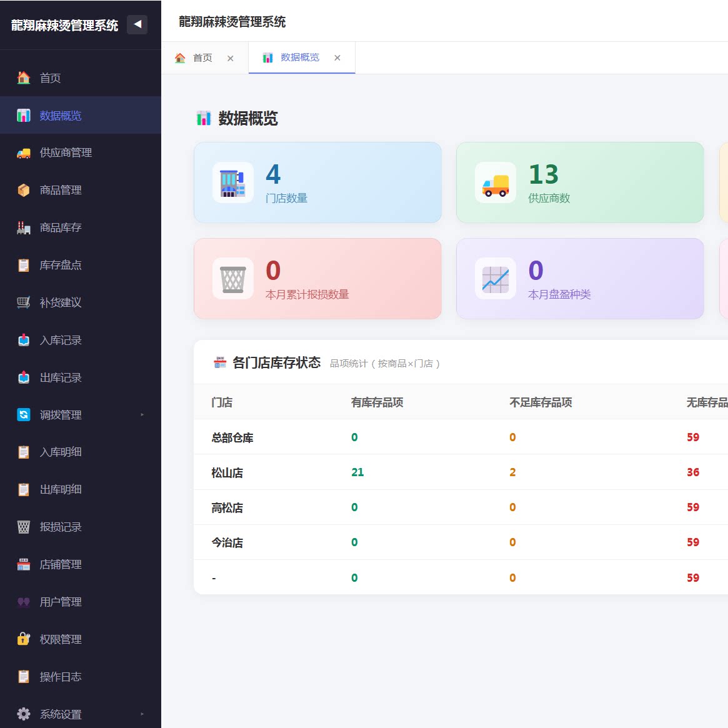Click the 36 value in 松山店 row
The image size is (728, 728).
click(693, 472)
